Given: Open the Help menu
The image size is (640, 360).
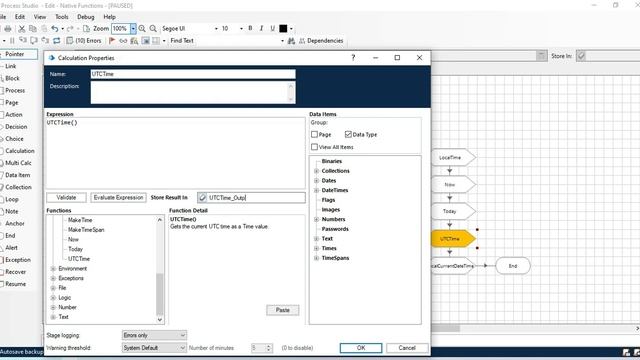Looking at the screenshot, I should 109,17.
